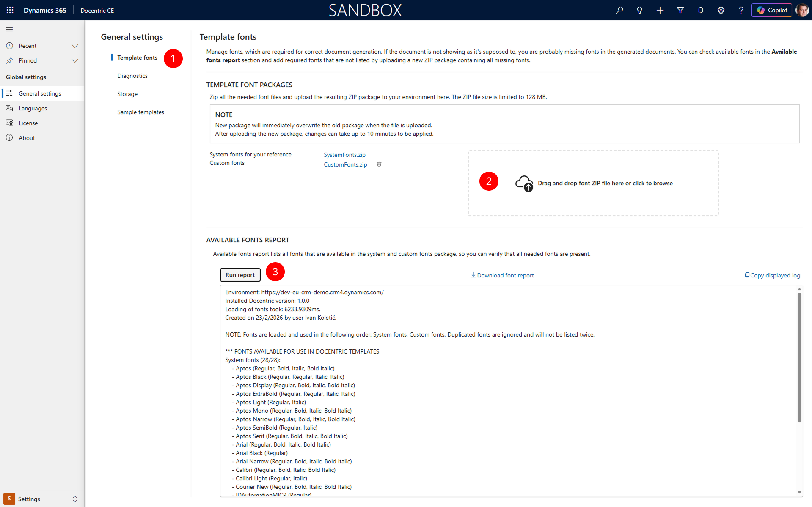Click the Docentric CE app name
Viewport: 812px width, 507px height.
pyautogui.click(x=97, y=10)
